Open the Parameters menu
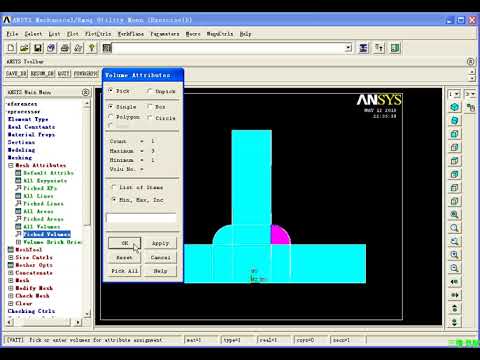The image size is (480, 360). tap(165, 34)
